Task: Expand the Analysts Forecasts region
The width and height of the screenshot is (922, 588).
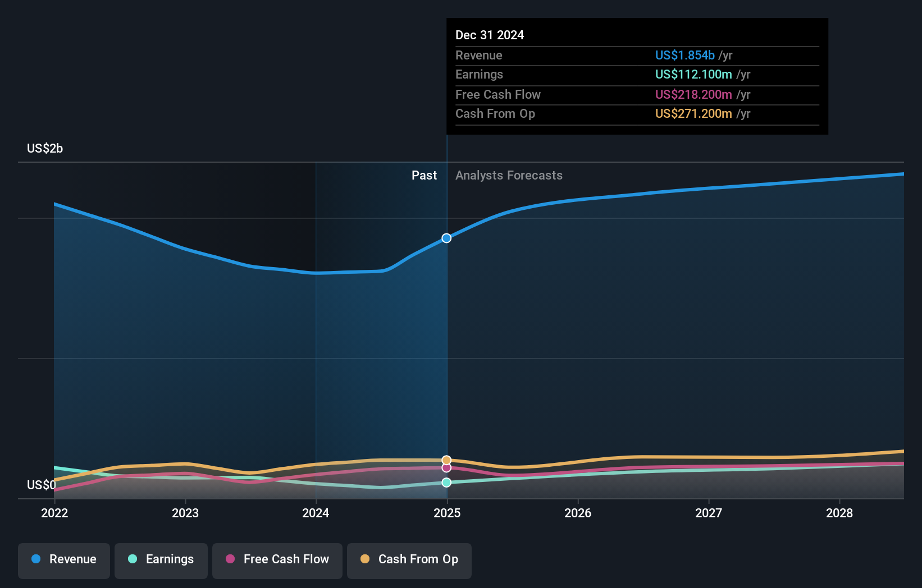Action: coord(509,175)
